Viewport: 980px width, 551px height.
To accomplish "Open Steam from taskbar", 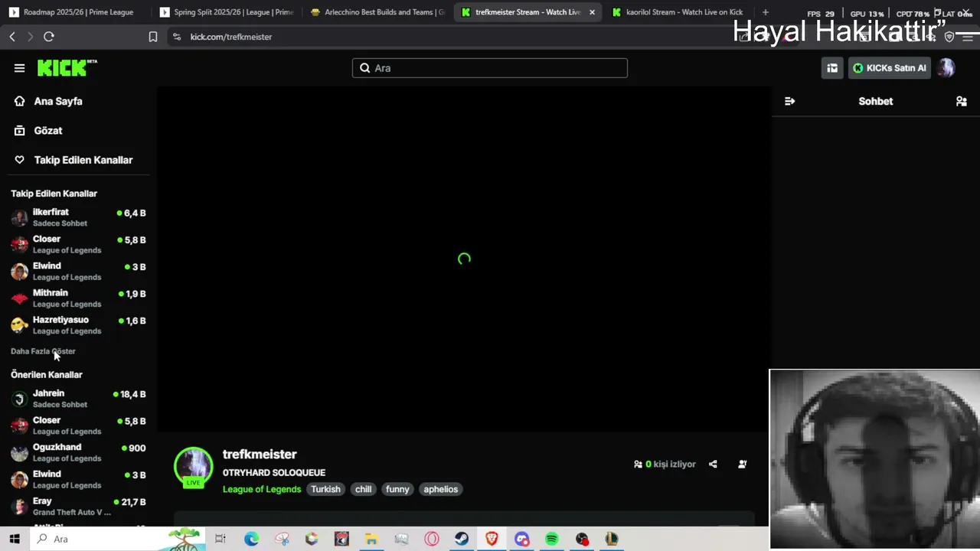I will [462, 539].
